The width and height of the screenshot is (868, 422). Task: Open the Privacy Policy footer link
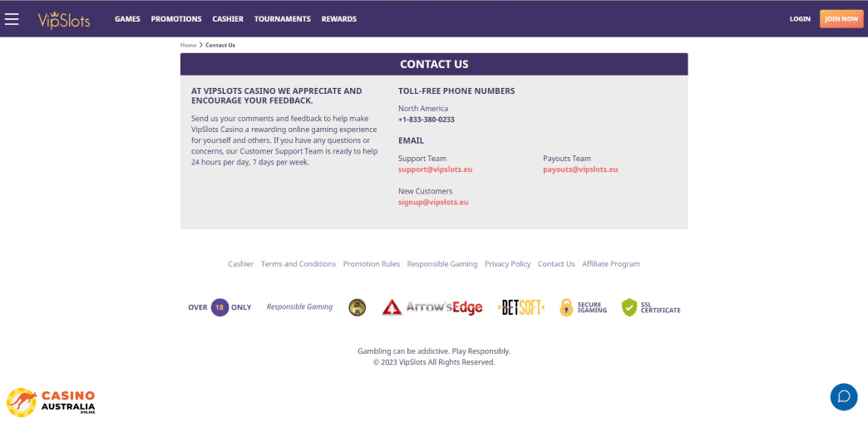click(x=508, y=264)
